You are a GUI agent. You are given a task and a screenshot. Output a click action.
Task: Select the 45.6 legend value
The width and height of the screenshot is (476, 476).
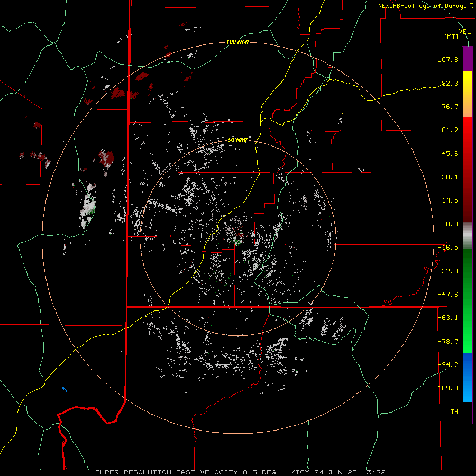[450, 153]
